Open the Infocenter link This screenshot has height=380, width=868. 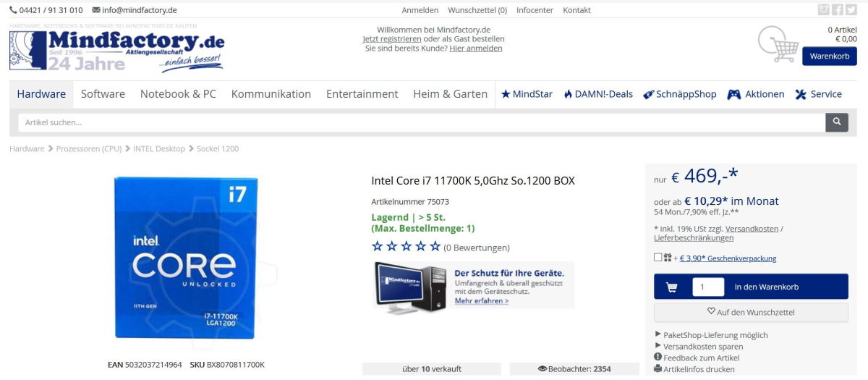point(535,10)
